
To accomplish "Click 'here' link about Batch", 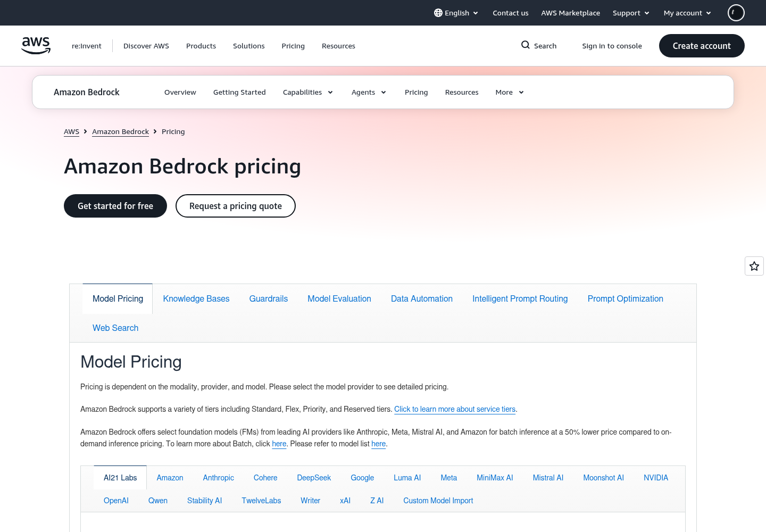I will (279, 444).
